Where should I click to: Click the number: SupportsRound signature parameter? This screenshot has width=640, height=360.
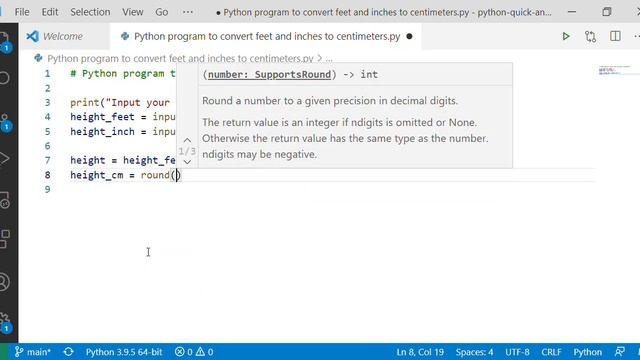269,74
